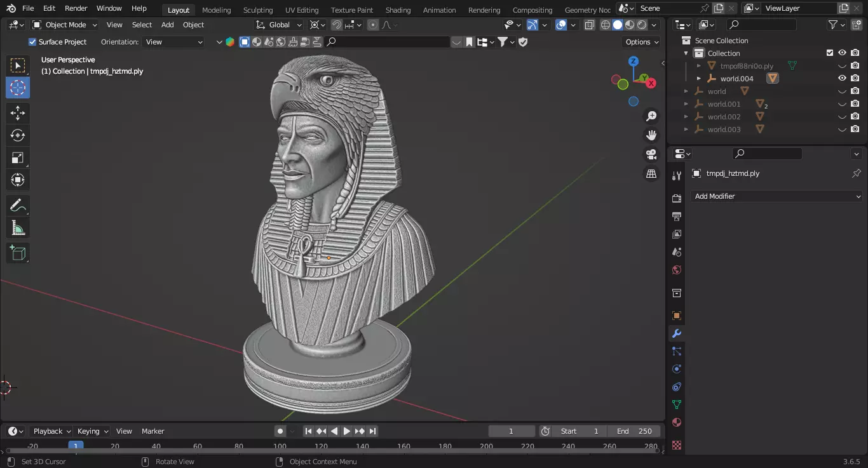Open the Options dropdown in viewport

click(x=642, y=42)
